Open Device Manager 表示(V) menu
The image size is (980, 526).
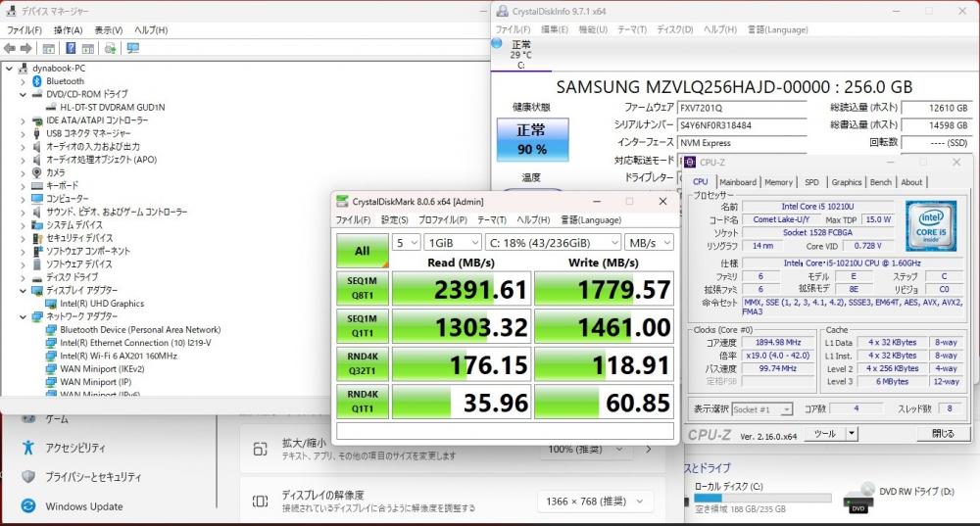click(109, 30)
